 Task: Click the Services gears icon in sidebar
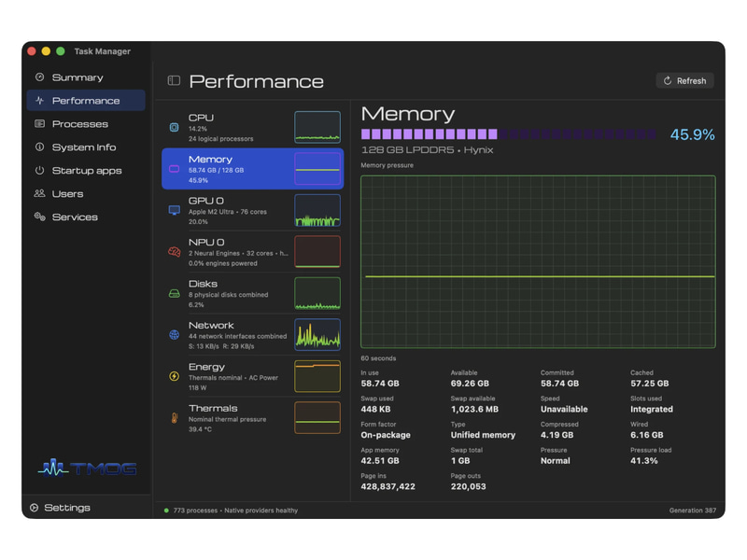point(39,217)
